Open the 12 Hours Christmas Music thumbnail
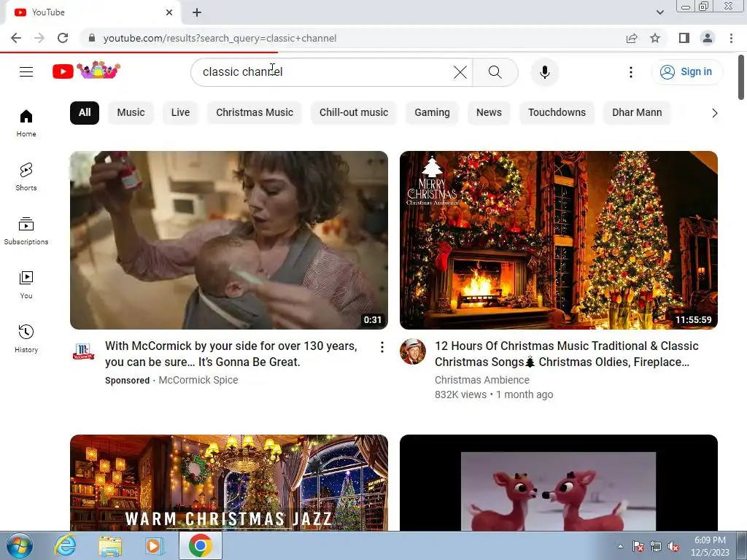 [x=558, y=240]
